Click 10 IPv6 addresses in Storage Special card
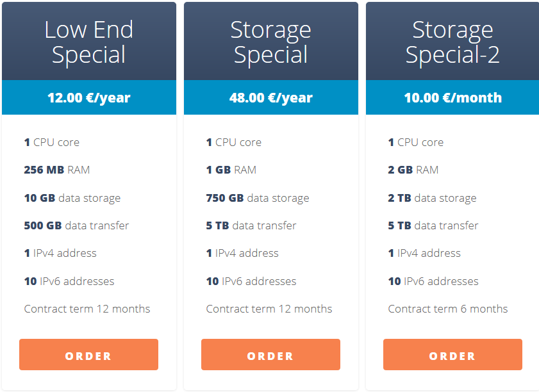 (x=251, y=281)
